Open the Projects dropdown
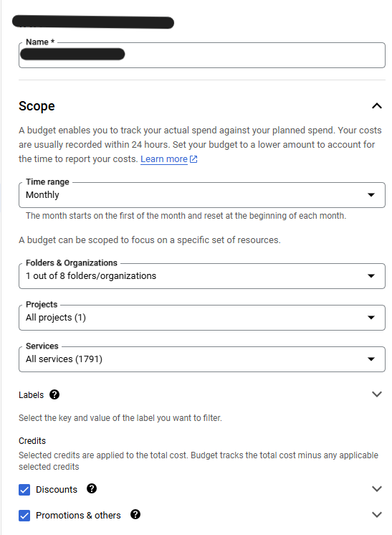This screenshot has height=535, width=392. pyautogui.click(x=202, y=318)
